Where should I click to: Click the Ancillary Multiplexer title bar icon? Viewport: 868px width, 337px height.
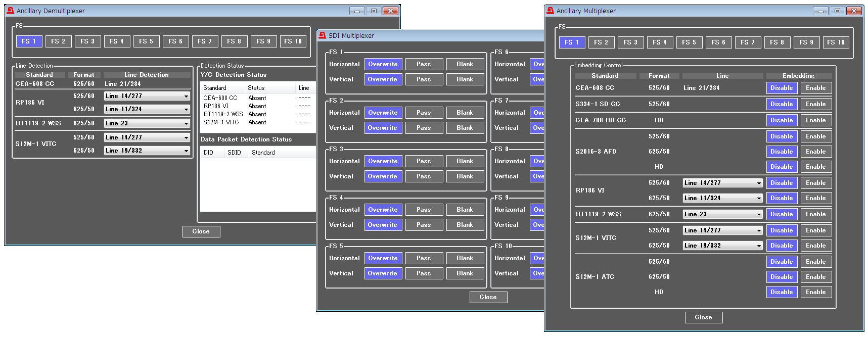[x=550, y=11]
